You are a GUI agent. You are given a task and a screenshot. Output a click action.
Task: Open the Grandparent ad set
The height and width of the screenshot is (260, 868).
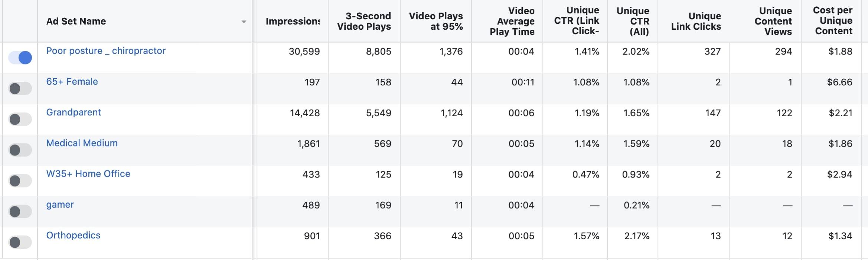74,113
